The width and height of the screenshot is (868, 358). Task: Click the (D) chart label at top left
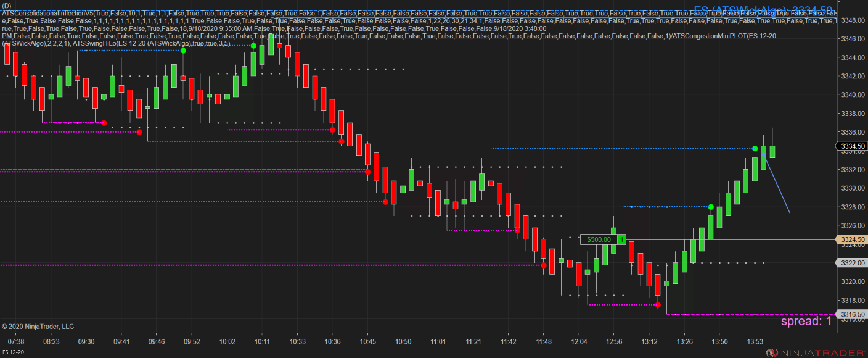[x=7, y=5]
